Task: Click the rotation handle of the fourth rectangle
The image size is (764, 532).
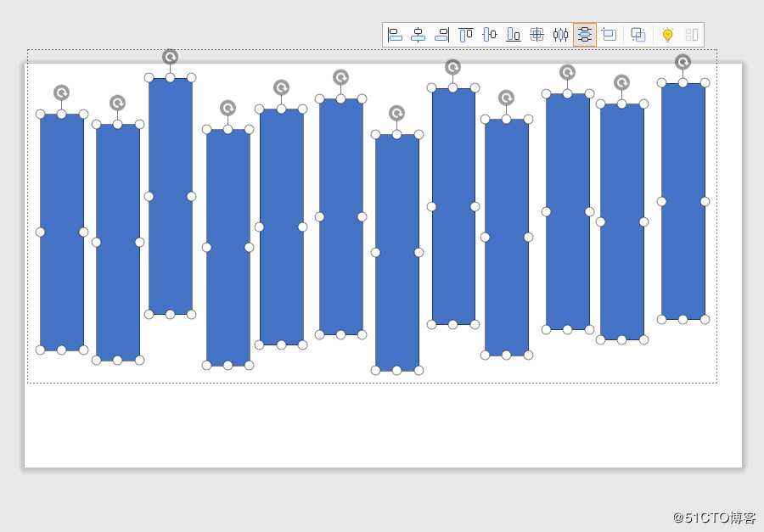Action: pyautogui.click(x=228, y=108)
